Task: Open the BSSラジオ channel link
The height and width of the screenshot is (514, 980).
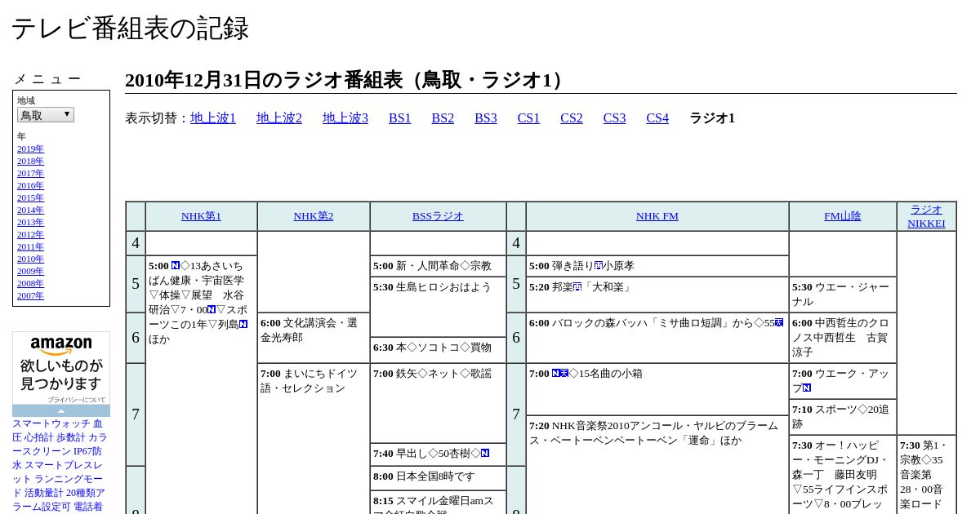Action: click(438, 216)
